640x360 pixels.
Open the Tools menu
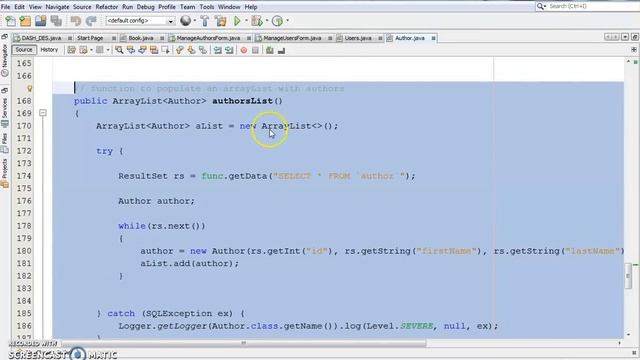point(207,7)
